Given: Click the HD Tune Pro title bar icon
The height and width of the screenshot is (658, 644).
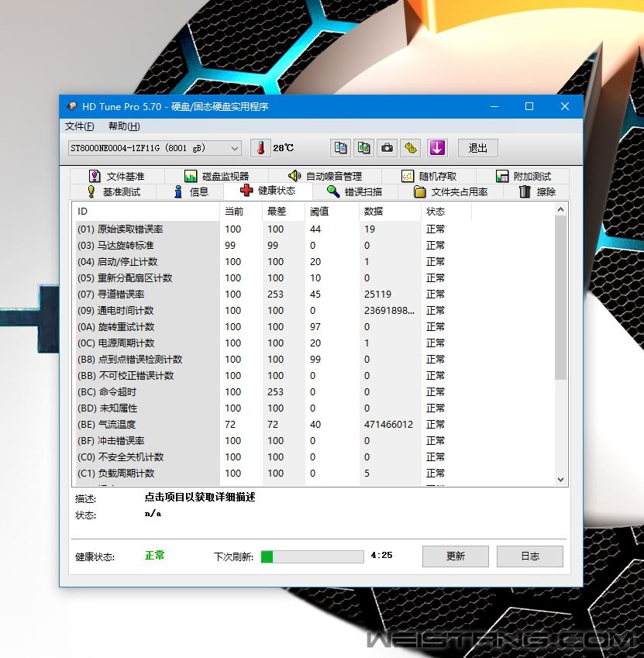Looking at the screenshot, I should point(72,106).
